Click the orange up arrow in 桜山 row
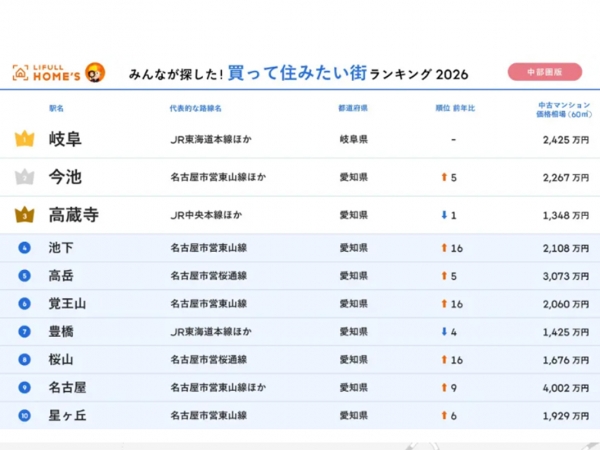The image size is (600, 450). point(444,359)
